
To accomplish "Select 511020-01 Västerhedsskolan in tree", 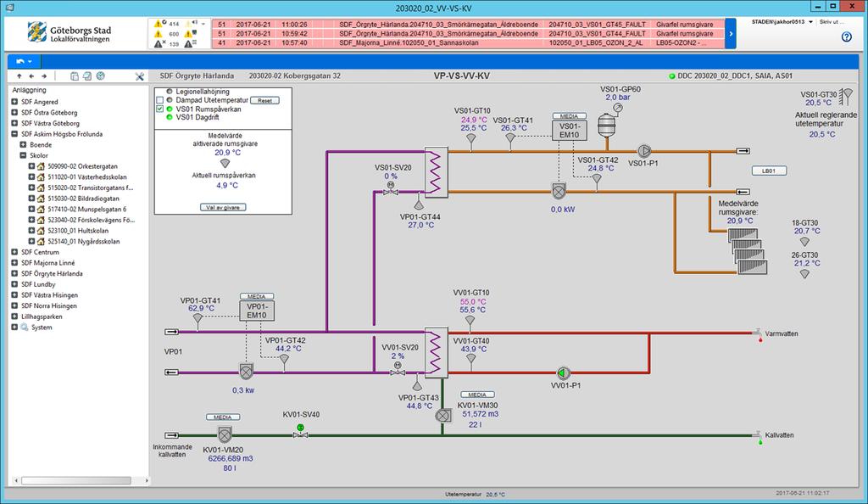I will 87,177.
